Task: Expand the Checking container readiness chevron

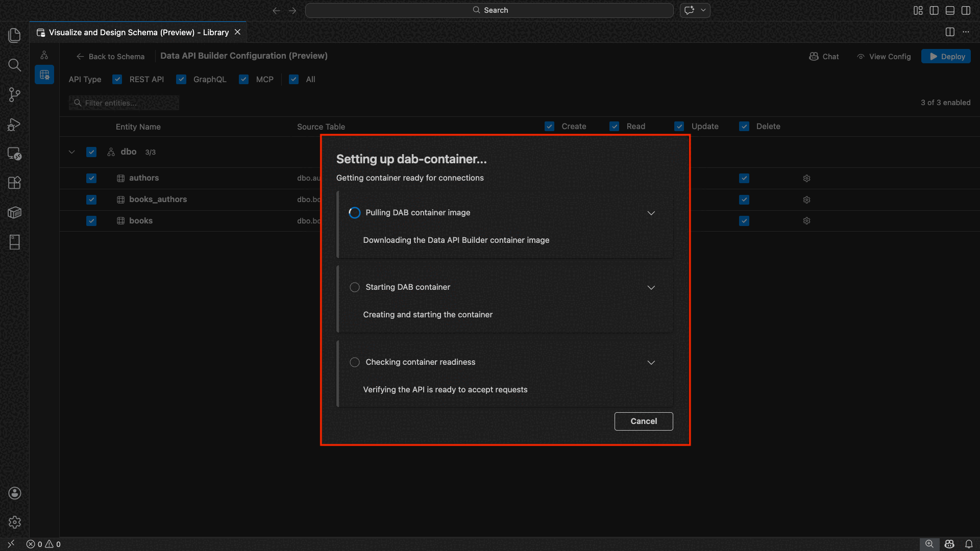Action: click(x=651, y=362)
